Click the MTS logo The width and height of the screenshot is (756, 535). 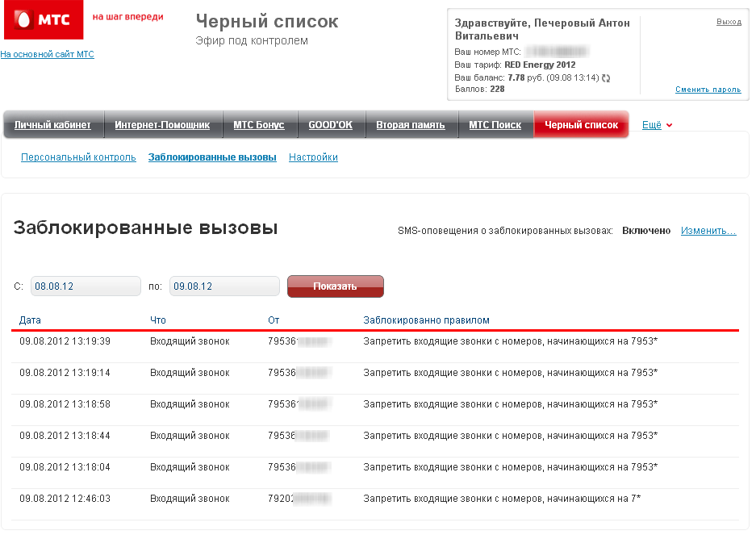[x=44, y=20]
